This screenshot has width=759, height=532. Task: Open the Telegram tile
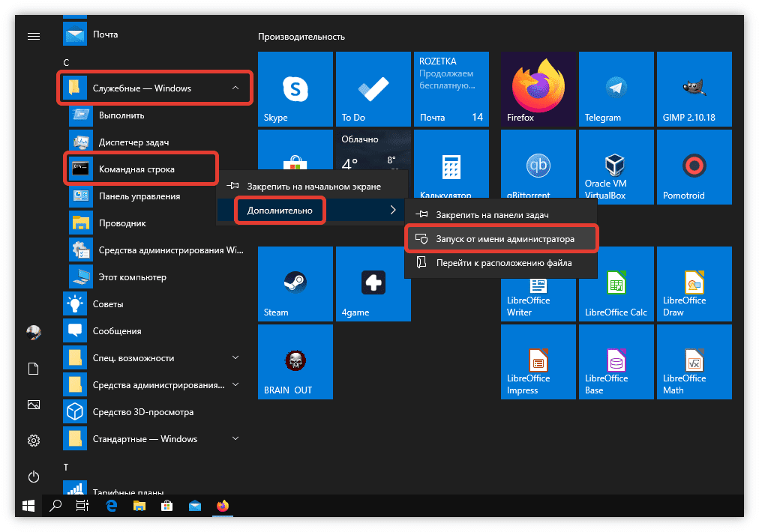pyautogui.click(x=616, y=89)
